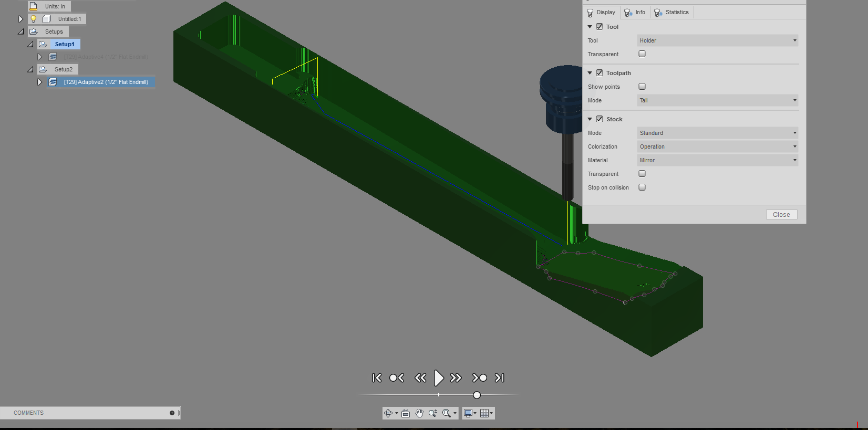
Task: Go to next operation in simulation
Action: coord(479,377)
